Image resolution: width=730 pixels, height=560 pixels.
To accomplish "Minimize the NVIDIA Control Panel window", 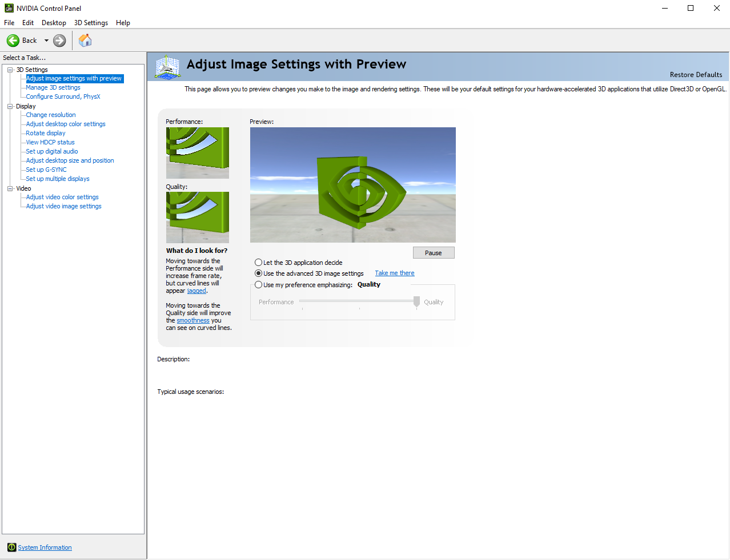I will [x=665, y=8].
